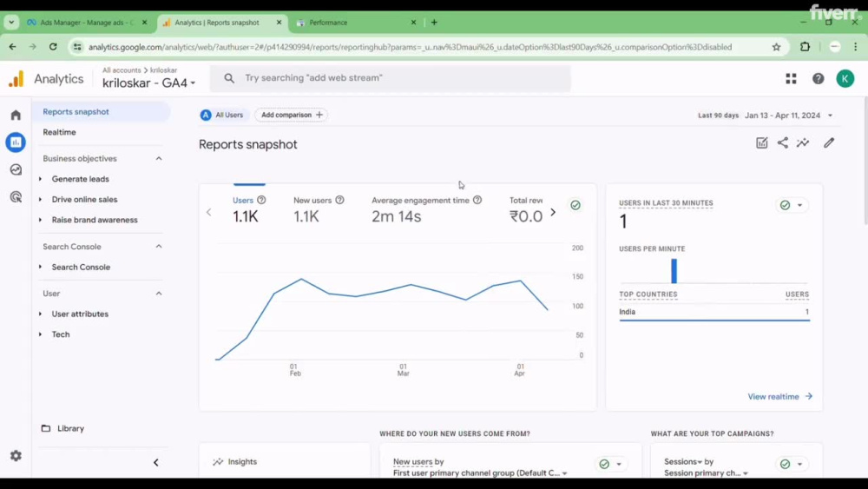Collapse the Business objectives section
This screenshot has width=868, height=489.
click(159, 158)
